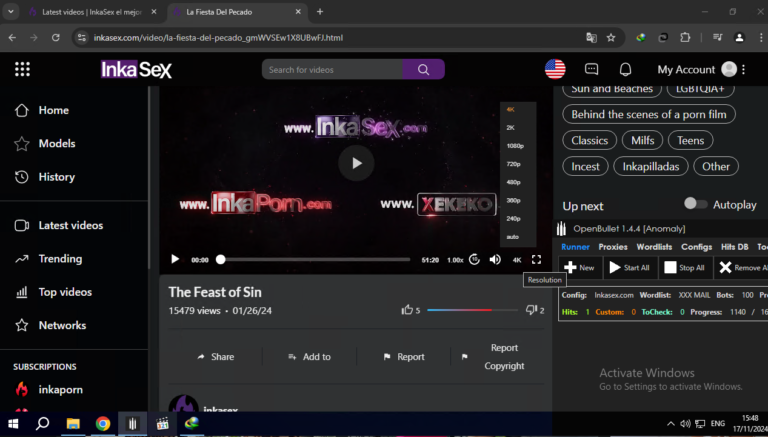Toggle the Autoplay switch
768x437 pixels.
coord(694,204)
